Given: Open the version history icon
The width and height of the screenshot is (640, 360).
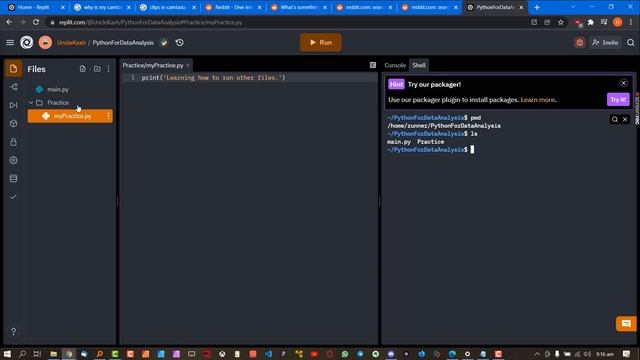Looking at the screenshot, I should pos(180,42).
